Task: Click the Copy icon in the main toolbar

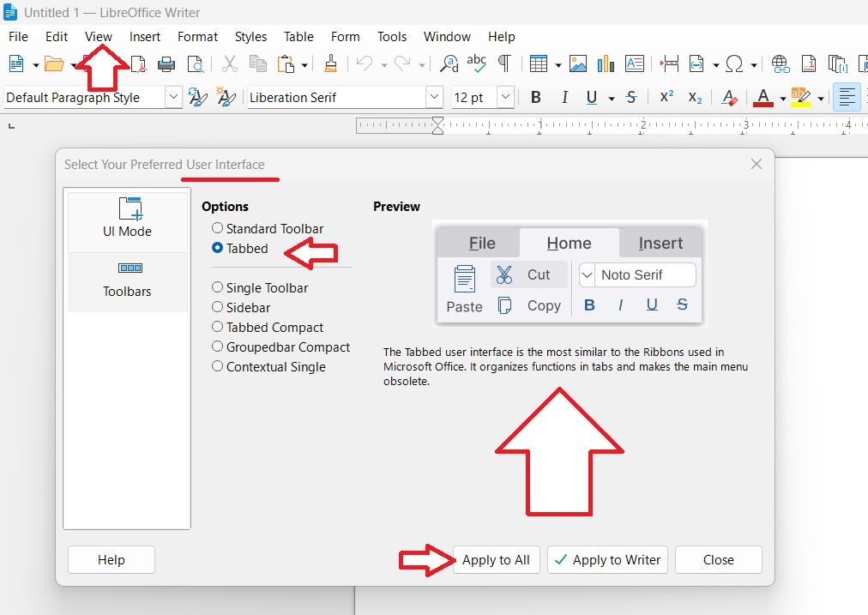Action: coord(258,63)
